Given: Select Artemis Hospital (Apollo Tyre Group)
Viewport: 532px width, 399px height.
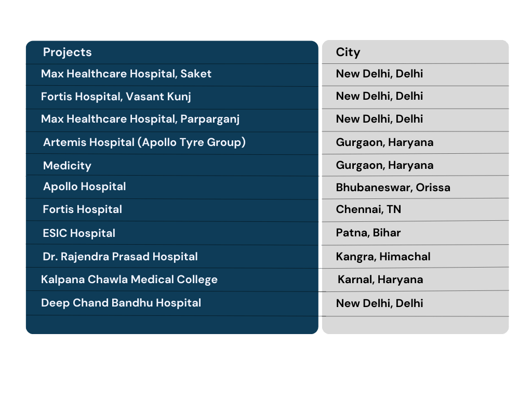Looking at the screenshot, I should [x=144, y=142].
